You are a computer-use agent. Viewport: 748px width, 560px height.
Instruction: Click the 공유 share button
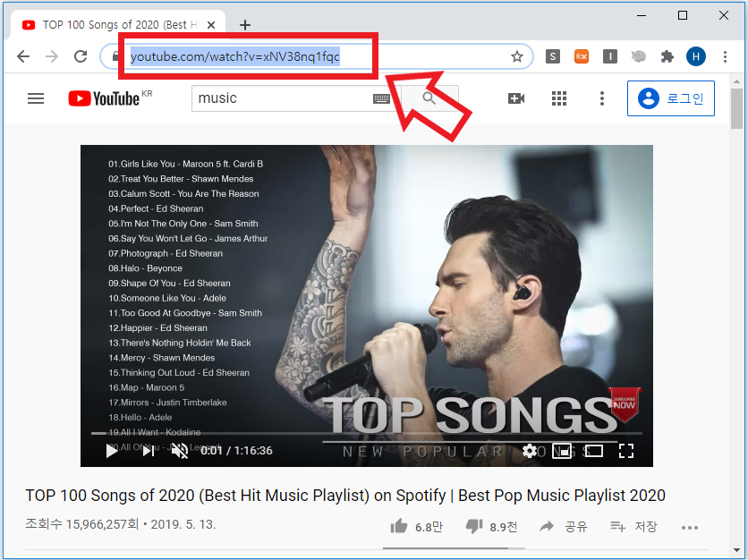coord(564,527)
